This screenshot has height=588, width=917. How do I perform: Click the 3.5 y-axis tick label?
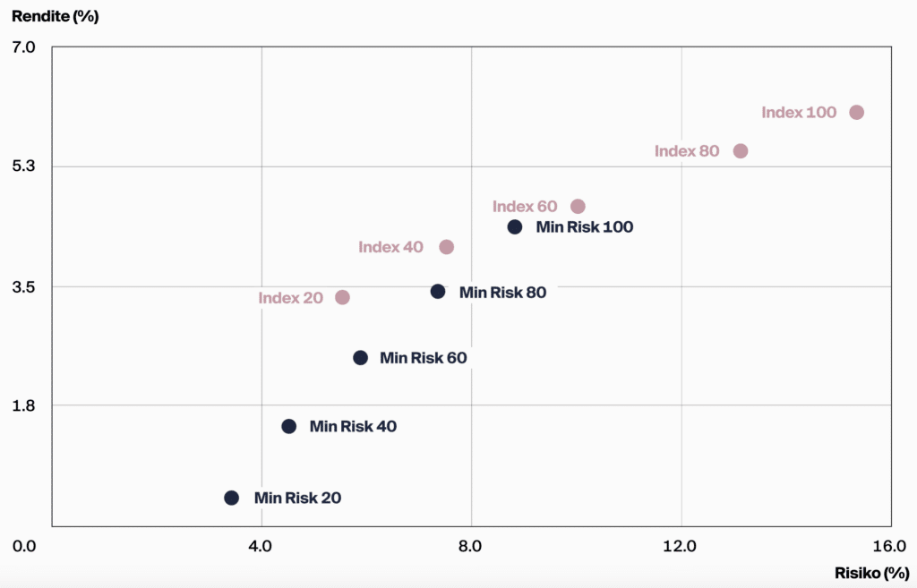[24, 286]
